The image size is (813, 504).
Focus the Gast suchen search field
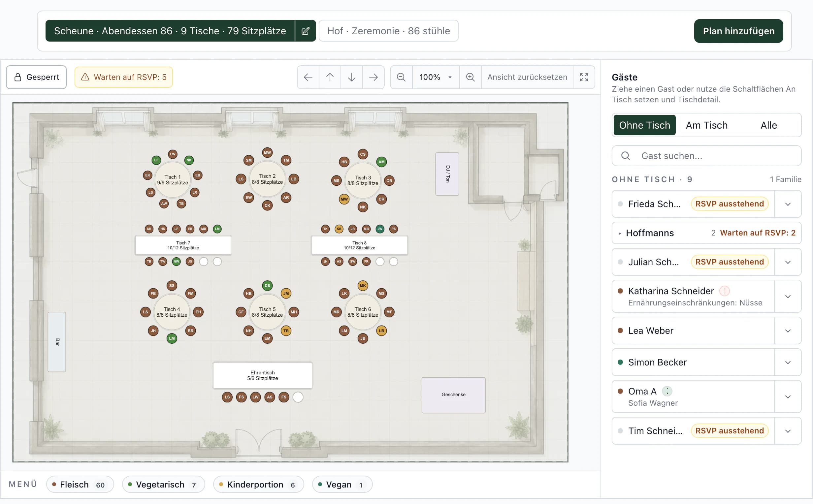pyautogui.click(x=707, y=156)
